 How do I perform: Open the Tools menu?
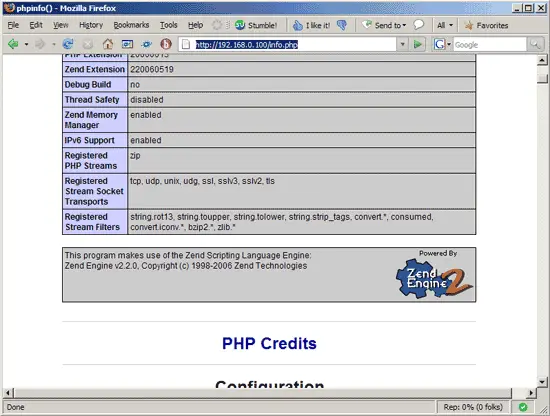[x=169, y=25]
